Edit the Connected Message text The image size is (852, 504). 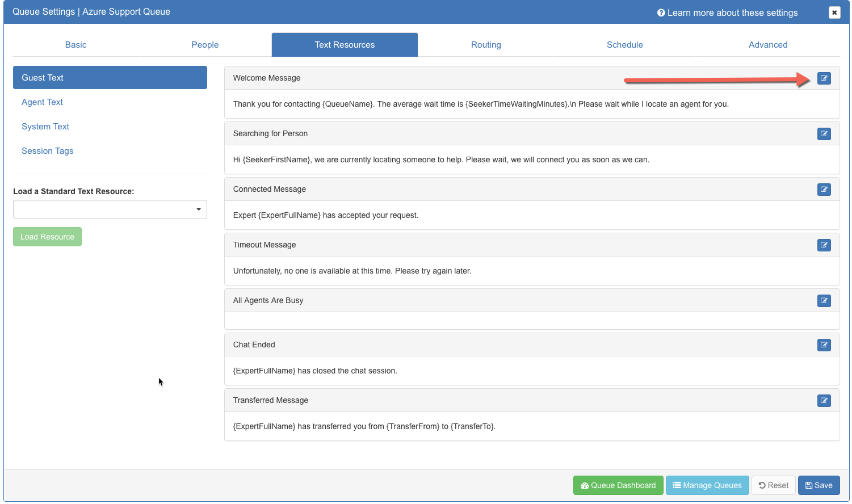point(824,190)
